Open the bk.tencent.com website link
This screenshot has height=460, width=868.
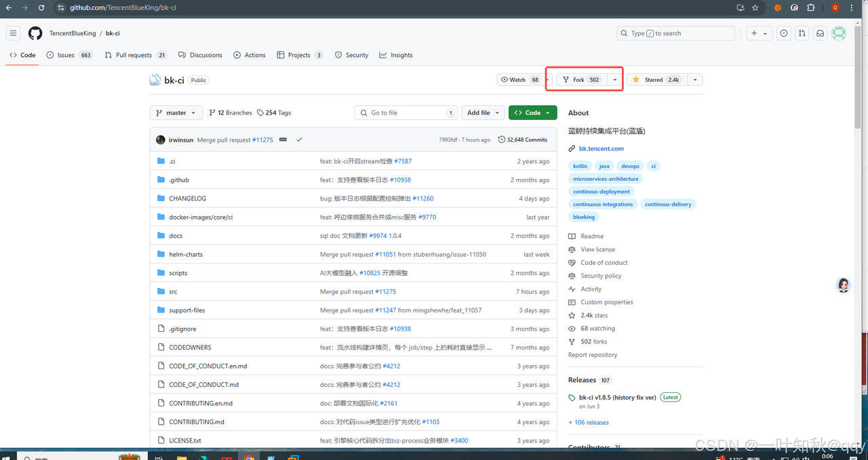[601, 148]
